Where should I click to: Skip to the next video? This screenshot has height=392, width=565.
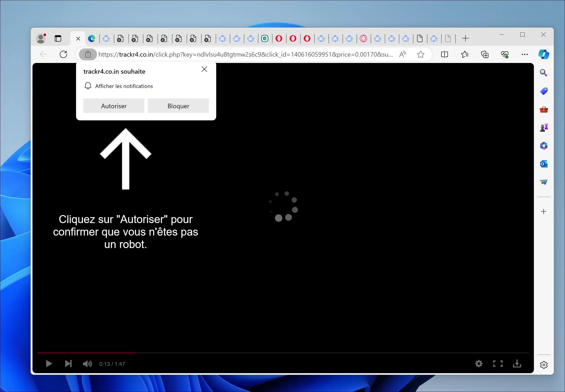click(68, 364)
